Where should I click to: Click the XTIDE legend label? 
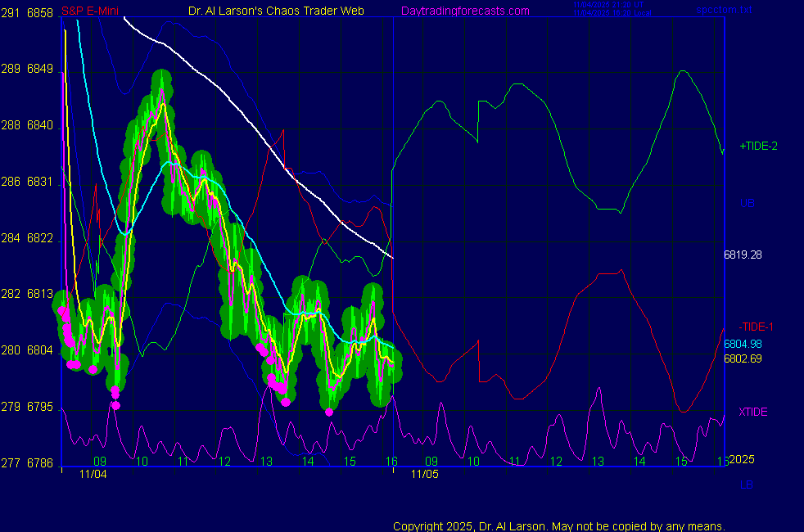pyautogui.click(x=753, y=412)
